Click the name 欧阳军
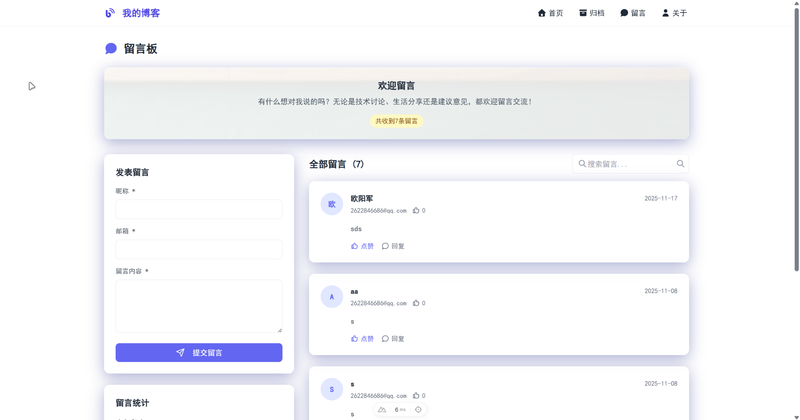Screen dimensions: 800x420 click(x=362, y=199)
